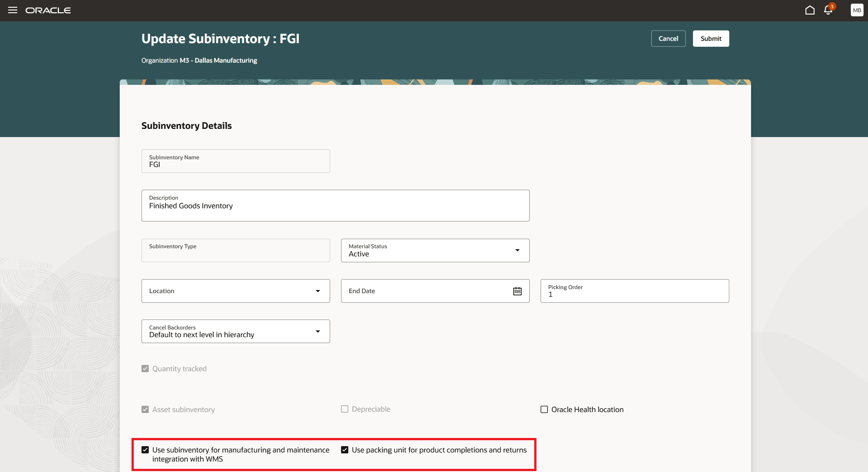
Task: Expand the Location dropdown
Action: click(x=318, y=291)
